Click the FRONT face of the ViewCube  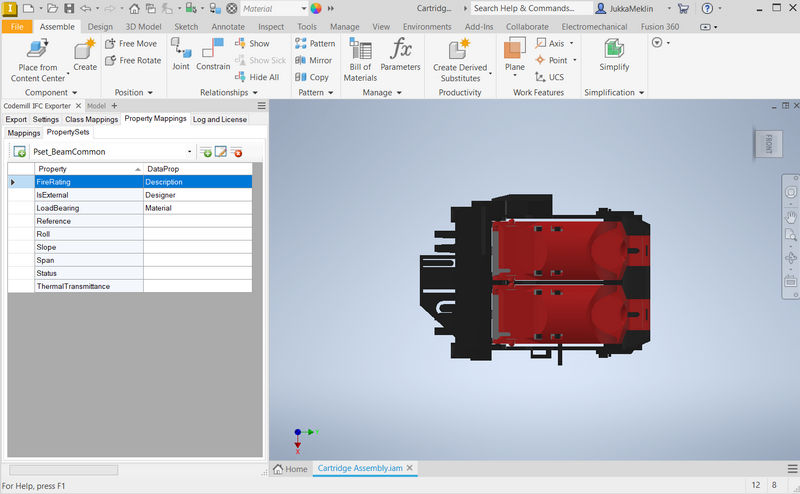[x=767, y=143]
